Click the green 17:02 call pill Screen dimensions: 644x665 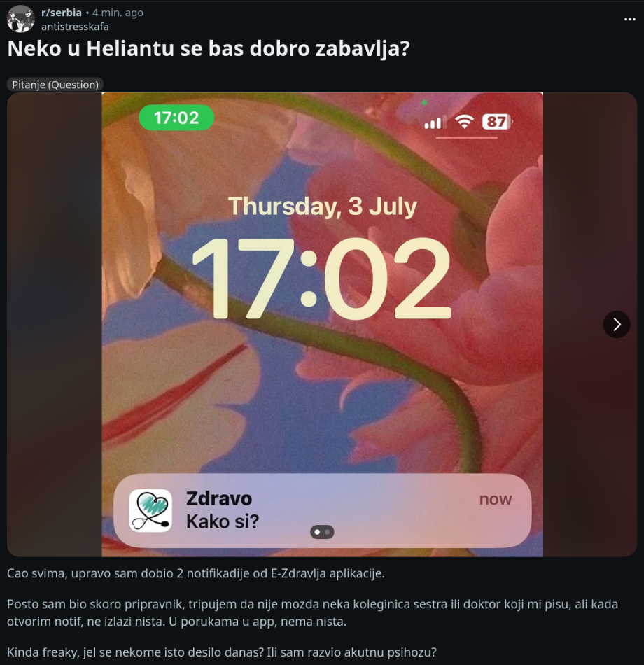click(x=176, y=118)
